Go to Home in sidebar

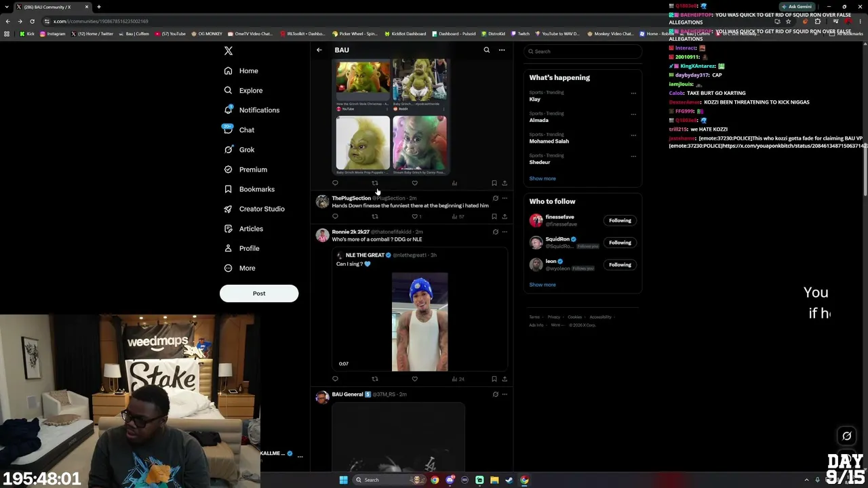click(241, 70)
